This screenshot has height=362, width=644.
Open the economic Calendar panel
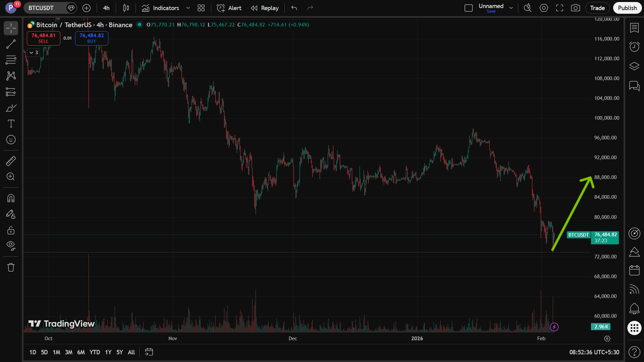634,270
